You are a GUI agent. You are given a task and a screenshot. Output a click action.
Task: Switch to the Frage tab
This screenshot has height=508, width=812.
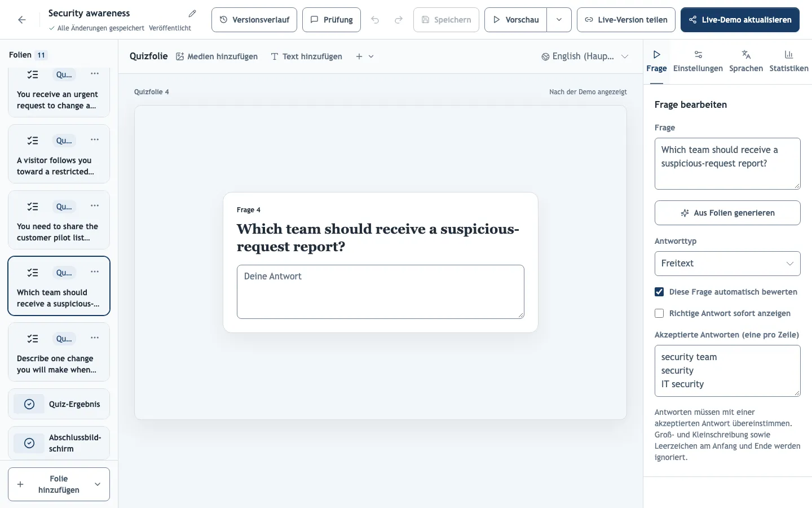656,62
